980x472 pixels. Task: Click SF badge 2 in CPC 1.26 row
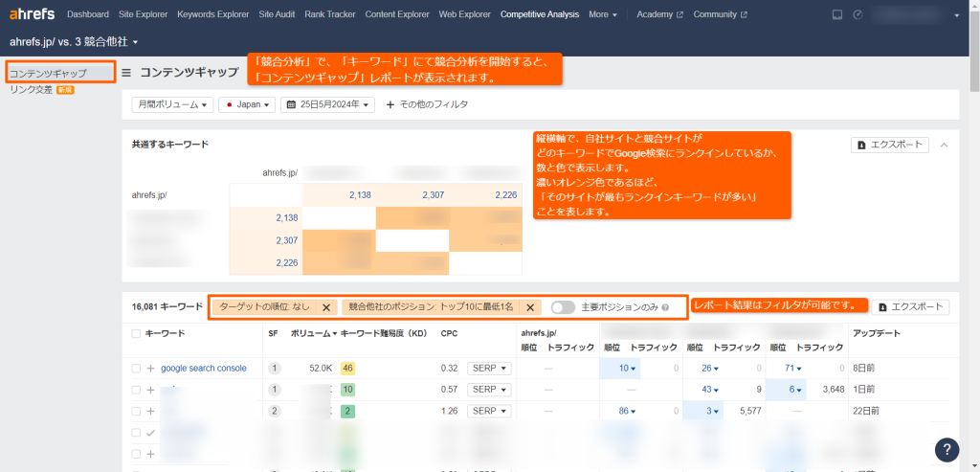point(274,411)
